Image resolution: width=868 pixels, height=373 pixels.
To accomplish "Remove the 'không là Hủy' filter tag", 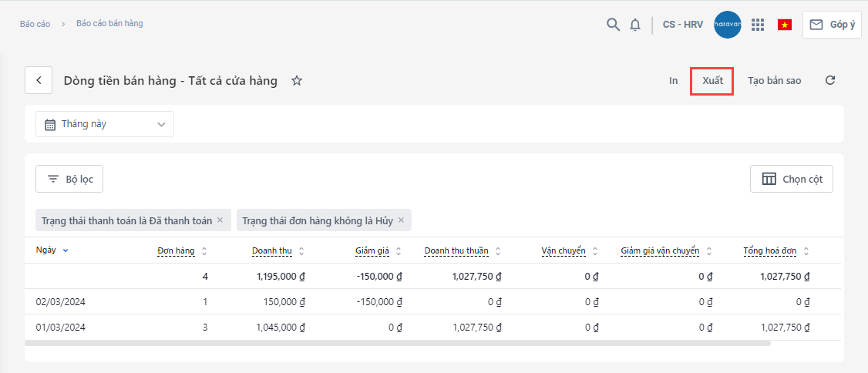I will pos(401,220).
